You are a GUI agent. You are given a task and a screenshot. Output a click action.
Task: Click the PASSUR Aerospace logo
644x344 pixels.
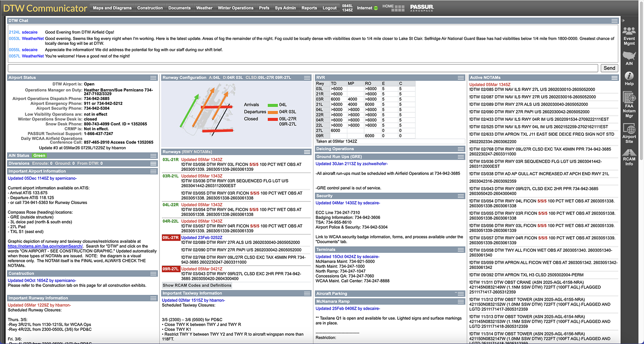click(x=422, y=8)
